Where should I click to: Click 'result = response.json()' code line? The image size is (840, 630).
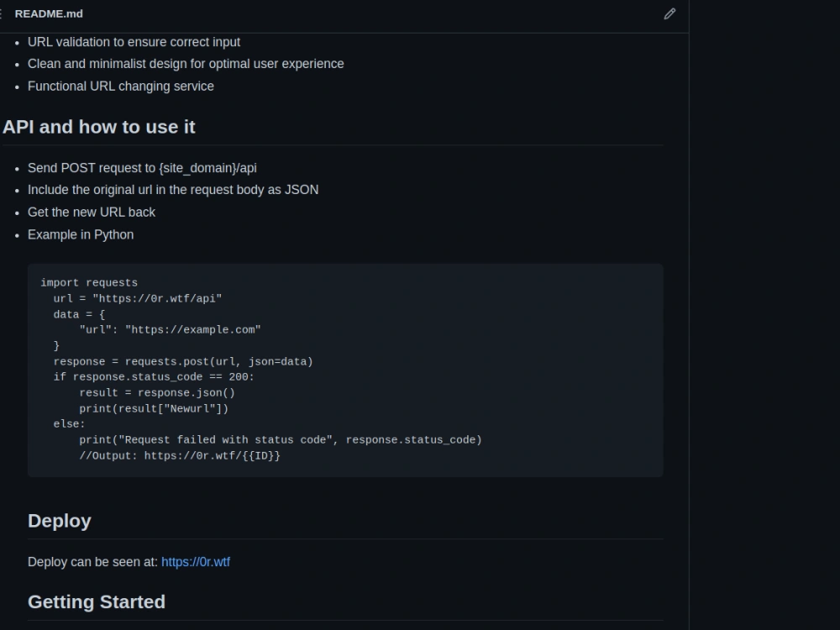(x=157, y=393)
